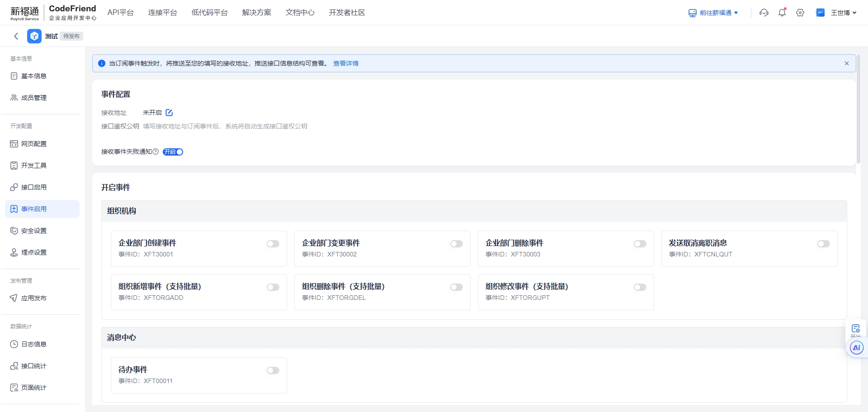Viewport: 868px width, 412px height.
Task: Click the 薪福通 logo
Action: 25,13
